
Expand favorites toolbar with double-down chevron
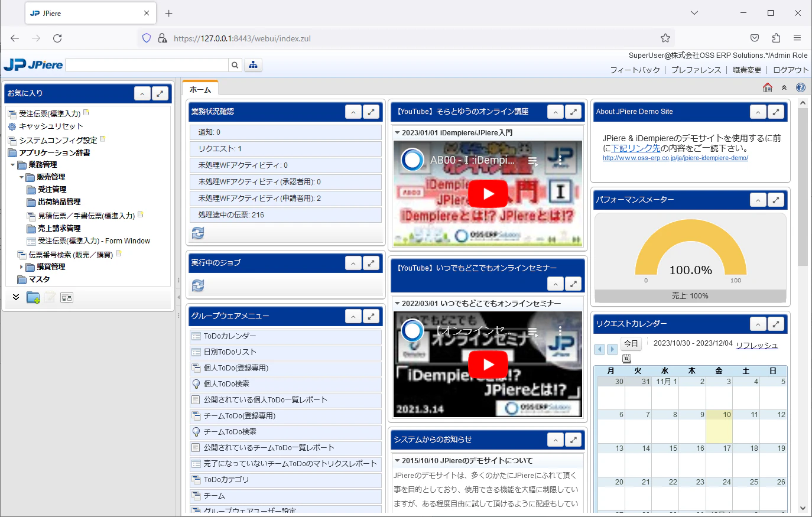pyautogui.click(x=16, y=297)
